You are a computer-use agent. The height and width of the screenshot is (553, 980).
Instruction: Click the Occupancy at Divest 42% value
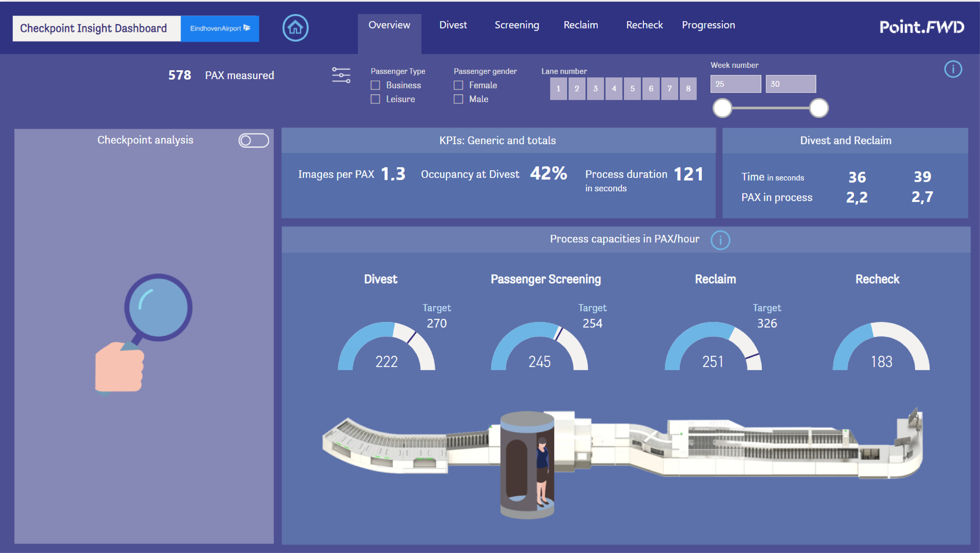click(x=548, y=173)
